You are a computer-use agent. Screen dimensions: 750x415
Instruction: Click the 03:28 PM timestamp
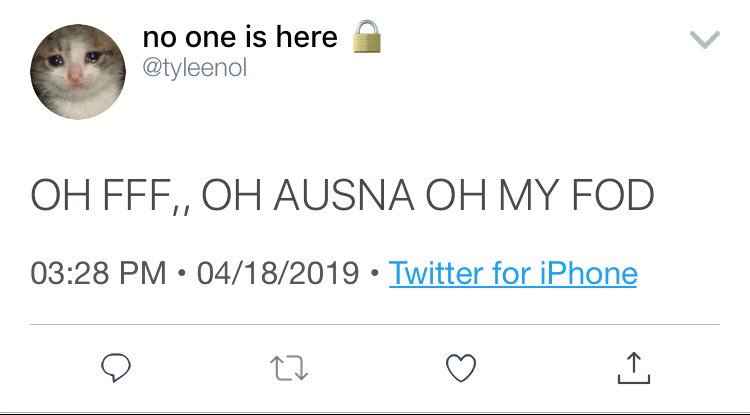tap(98, 273)
